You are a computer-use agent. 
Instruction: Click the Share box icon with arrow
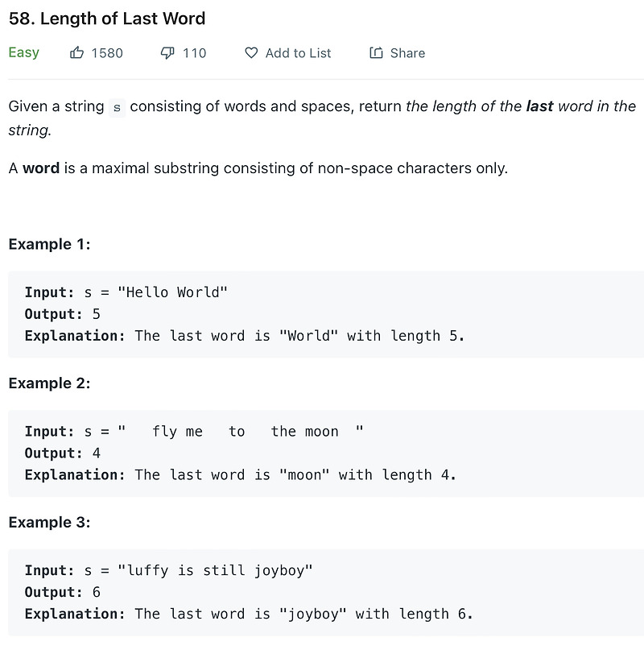(374, 52)
